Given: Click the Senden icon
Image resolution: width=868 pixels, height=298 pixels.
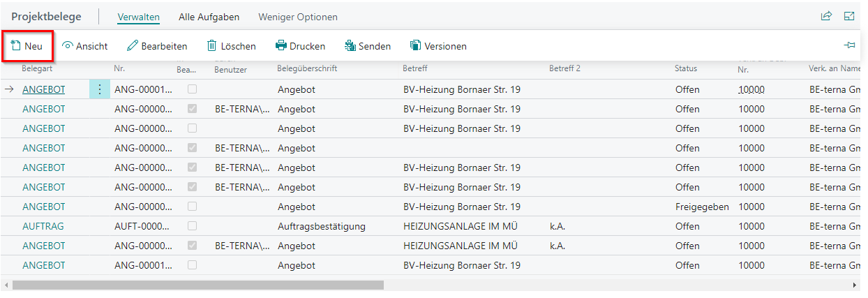Looking at the screenshot, I should [x=350, y=46].
